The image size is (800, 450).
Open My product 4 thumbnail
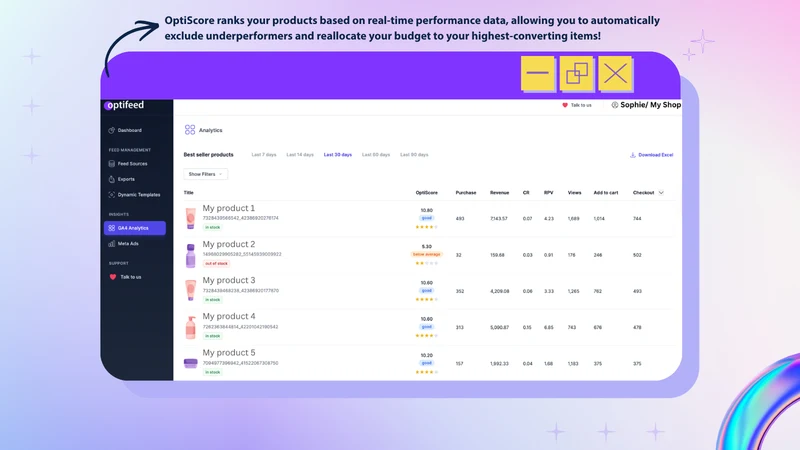point(190,328)
